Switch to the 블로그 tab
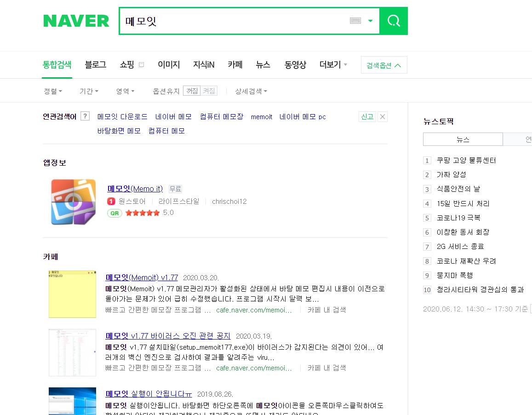Viewport: 532px width, 415px height. 96,65
